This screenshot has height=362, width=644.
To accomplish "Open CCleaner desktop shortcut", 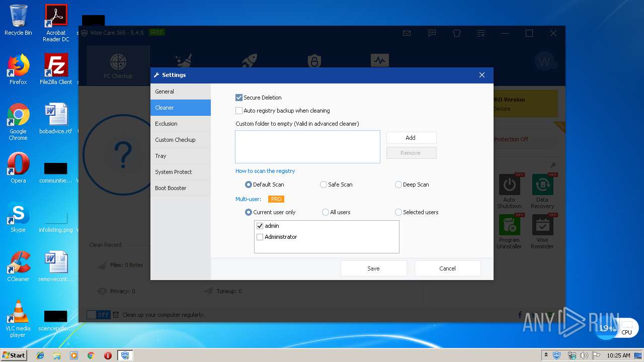I will (x=18, y=266).
